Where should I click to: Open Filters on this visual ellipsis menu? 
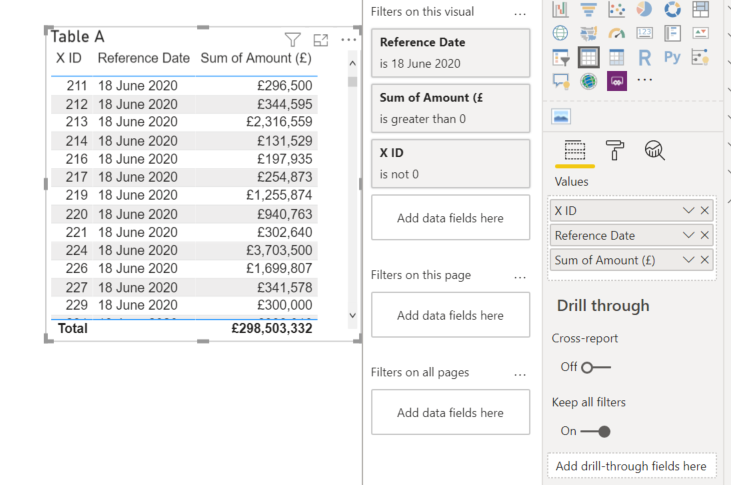pyautogui.click(x=520, y=14)
